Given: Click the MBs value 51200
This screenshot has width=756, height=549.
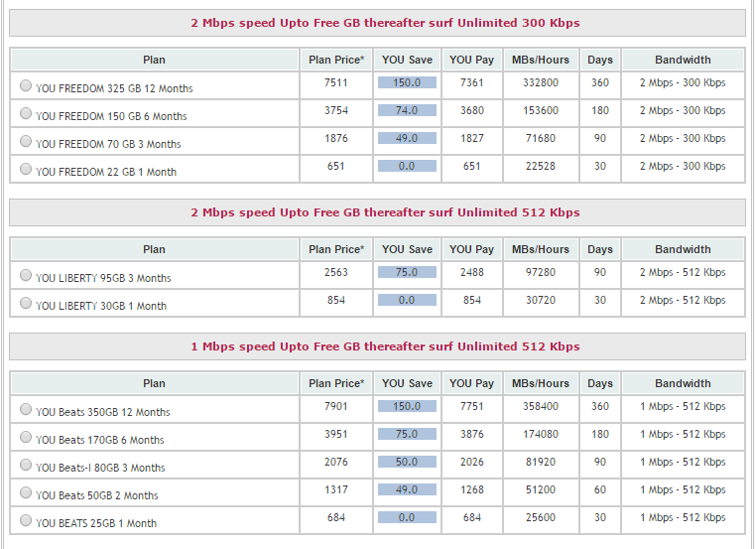Looking at the screenshot, I should click(x=541, y=489).
